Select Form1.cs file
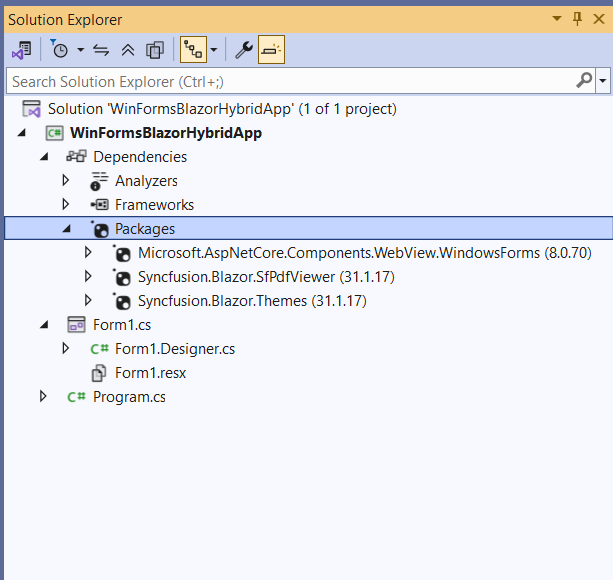 coord(122,325)
